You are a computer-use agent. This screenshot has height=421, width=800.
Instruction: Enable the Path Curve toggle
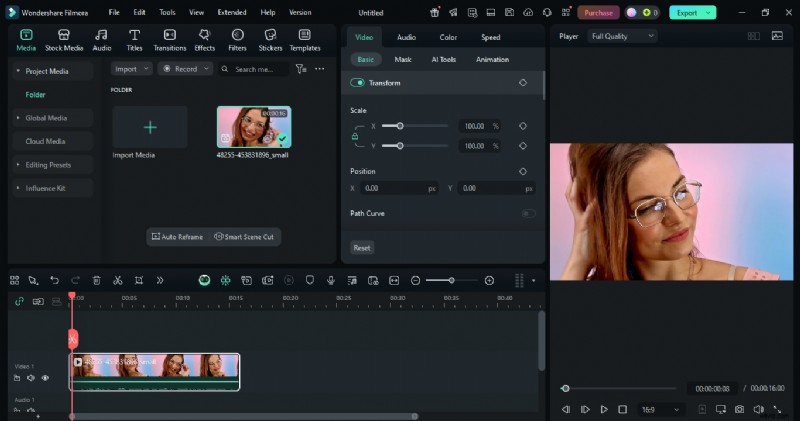tap(528, 213)
